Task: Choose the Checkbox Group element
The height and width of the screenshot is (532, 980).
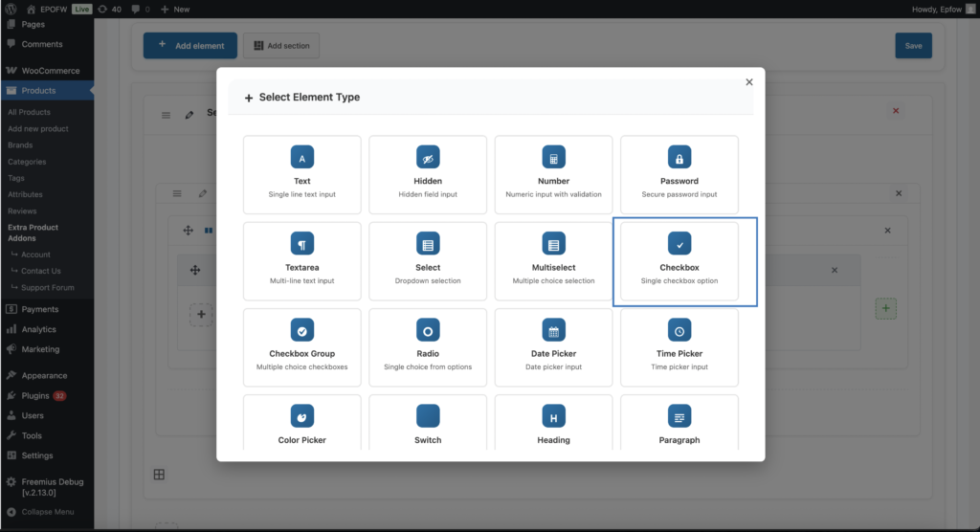Action: point(302,349)
